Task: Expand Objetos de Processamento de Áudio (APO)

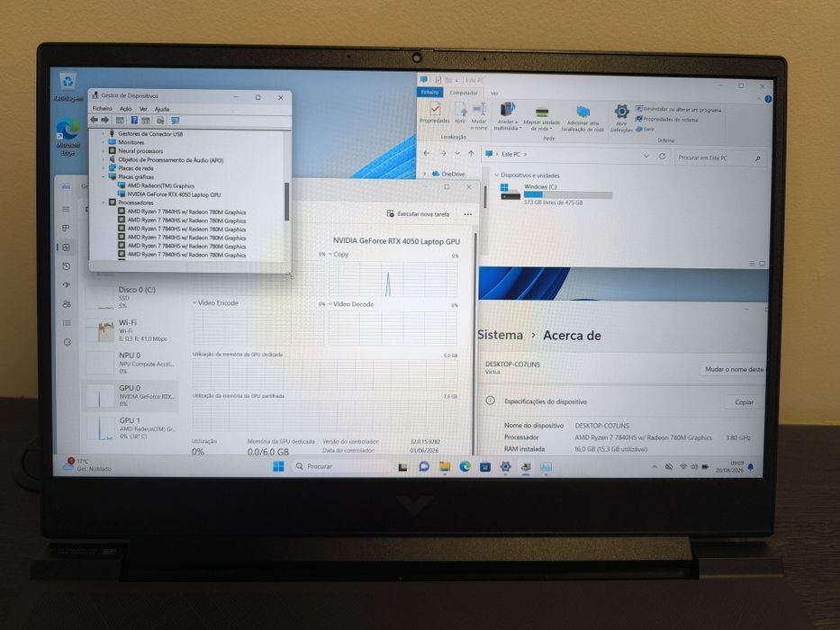Action: pos(104,159)
